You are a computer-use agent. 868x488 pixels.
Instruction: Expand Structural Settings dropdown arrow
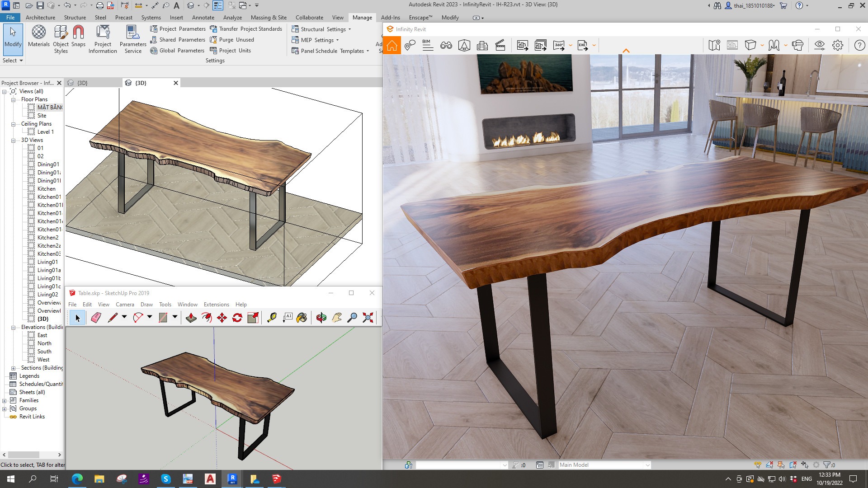349,29
